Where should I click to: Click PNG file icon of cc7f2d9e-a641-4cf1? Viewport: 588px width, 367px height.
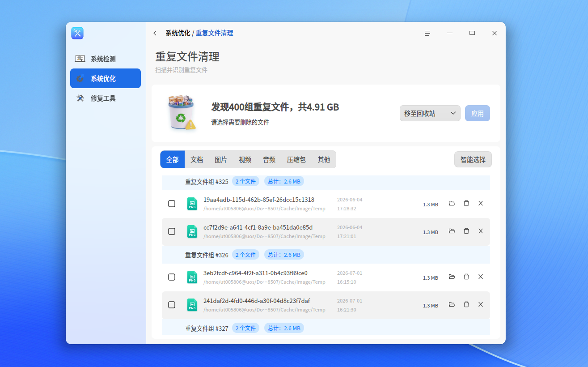tap(192, 232)
